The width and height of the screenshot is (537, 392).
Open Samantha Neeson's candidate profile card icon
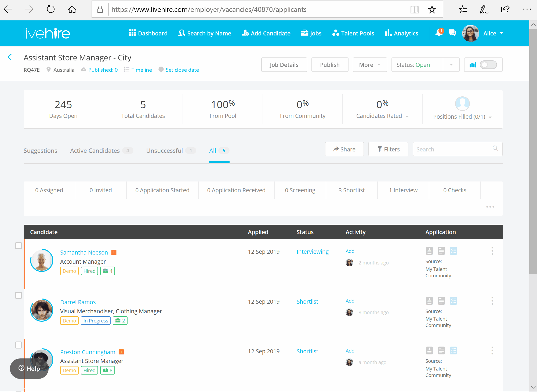[x=429, y=251]
